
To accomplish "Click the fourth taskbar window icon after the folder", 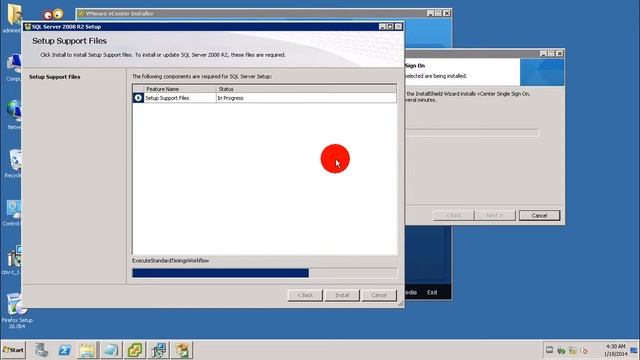I will tap(111, 350).
